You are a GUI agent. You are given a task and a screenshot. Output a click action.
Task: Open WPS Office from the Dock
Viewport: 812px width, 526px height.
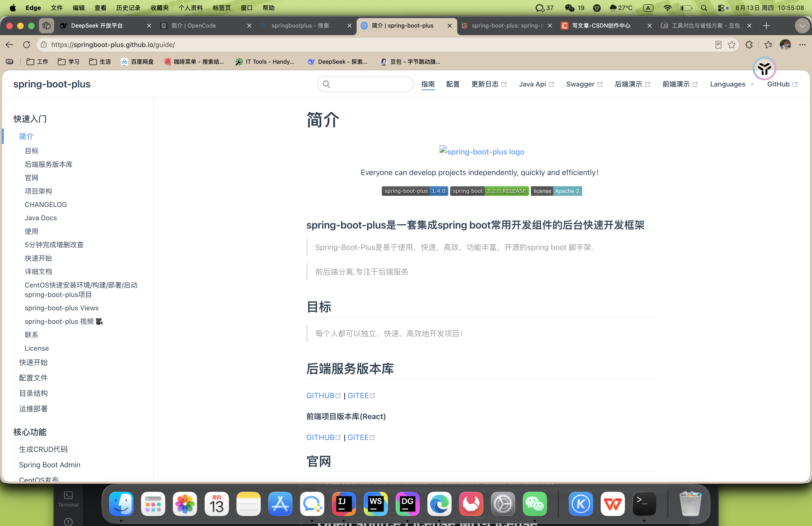click(x=613, y=504)
